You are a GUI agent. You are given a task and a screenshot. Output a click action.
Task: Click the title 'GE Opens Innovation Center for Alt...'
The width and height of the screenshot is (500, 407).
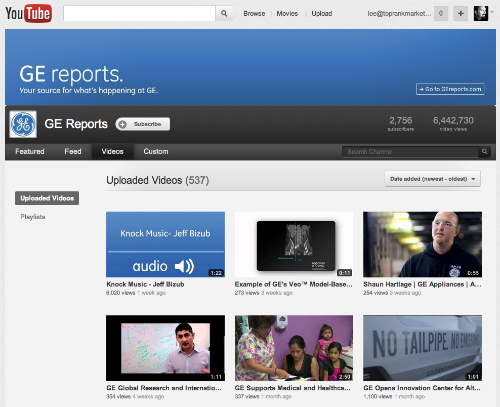point(422,388)
